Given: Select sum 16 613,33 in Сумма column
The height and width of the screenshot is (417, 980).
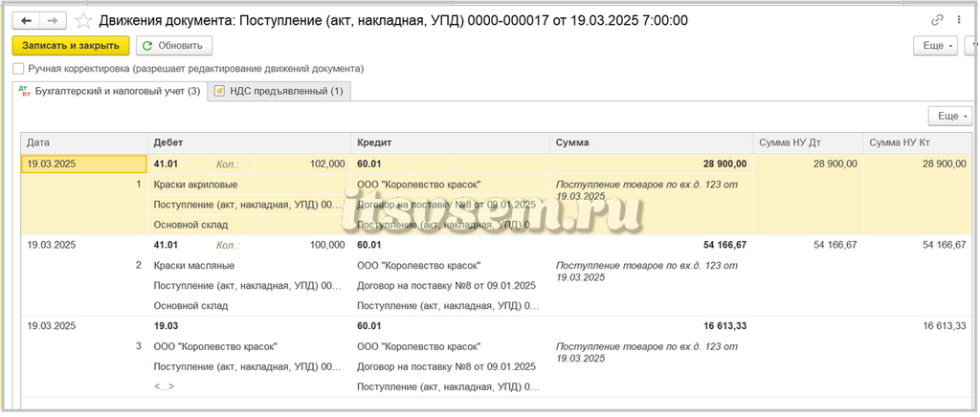Looking at the screenshot, I should 724,326.
